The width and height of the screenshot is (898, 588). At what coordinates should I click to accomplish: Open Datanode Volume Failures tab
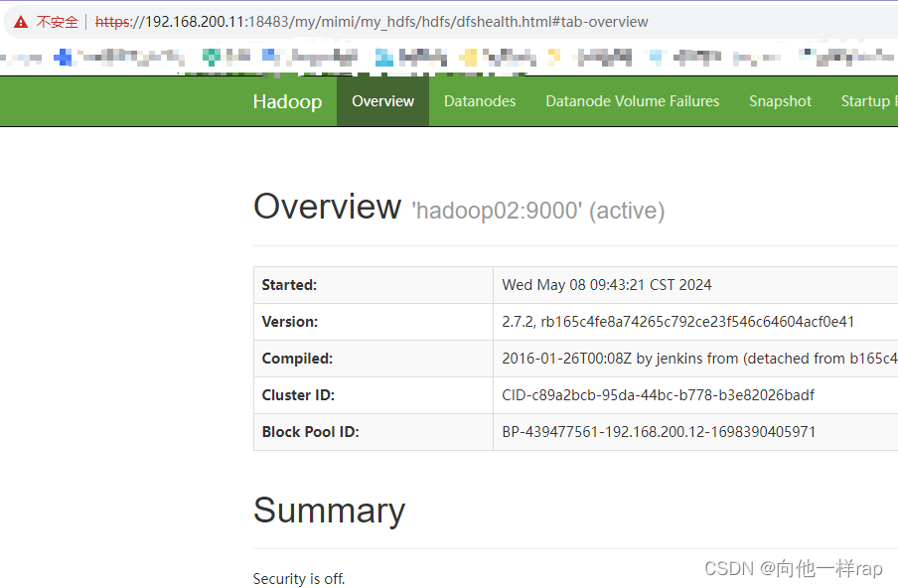pyautogui.click(x=632, y=101)
